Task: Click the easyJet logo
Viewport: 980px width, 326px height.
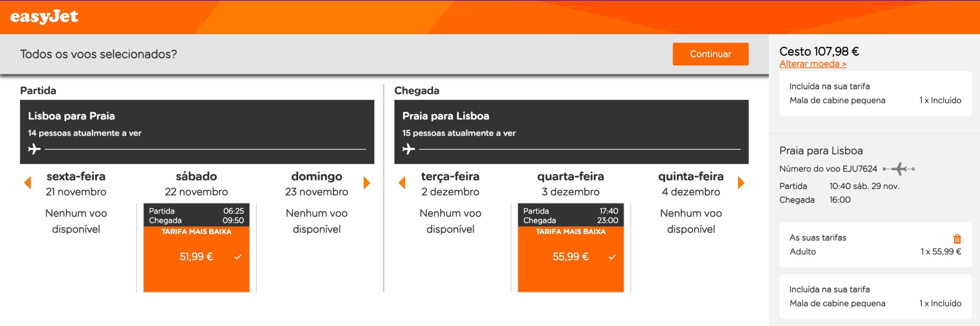Action: pos(44,17)
